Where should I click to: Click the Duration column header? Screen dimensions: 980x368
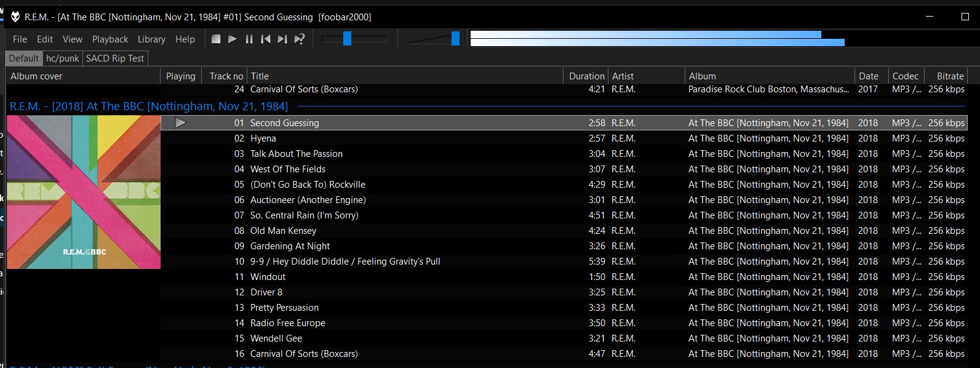click(586, 76)
